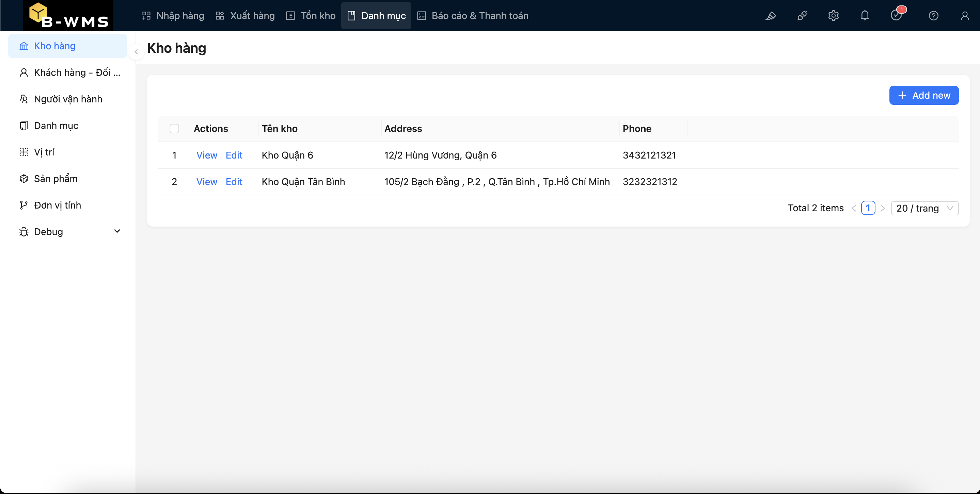Open help question mark icon
This screenshot has height=494, width=980.
[934, 16]
